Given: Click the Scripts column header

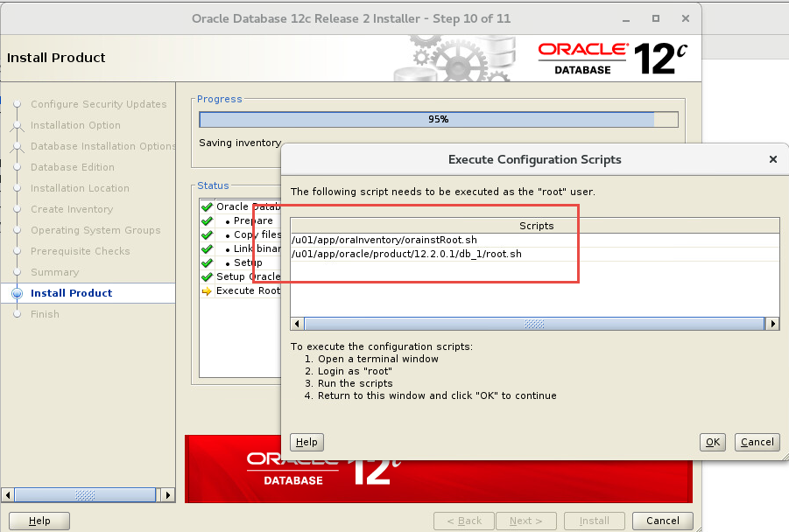Looking at the screenshot, I should (x=535, y=226).
